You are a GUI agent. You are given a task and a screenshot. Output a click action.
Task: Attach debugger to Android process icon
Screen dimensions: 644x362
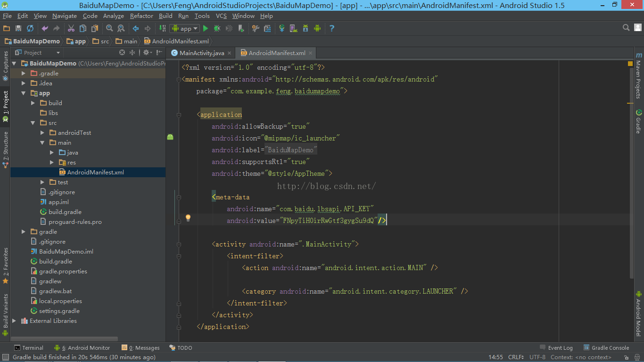pos(241,28)
